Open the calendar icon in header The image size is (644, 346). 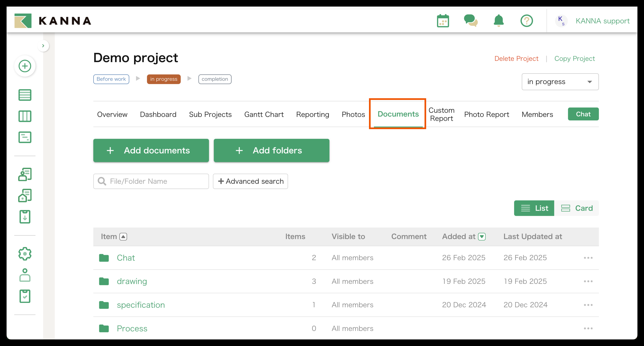[x=443, y=21]
